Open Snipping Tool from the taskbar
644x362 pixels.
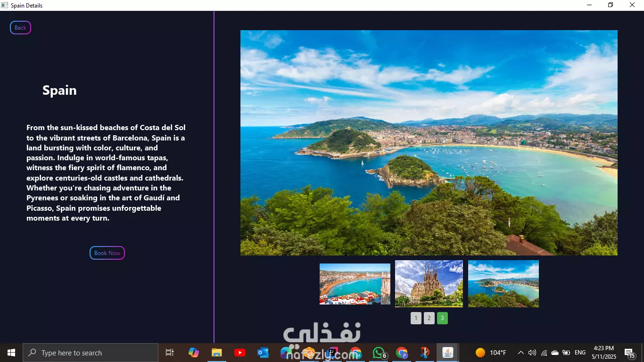(425, 353)
